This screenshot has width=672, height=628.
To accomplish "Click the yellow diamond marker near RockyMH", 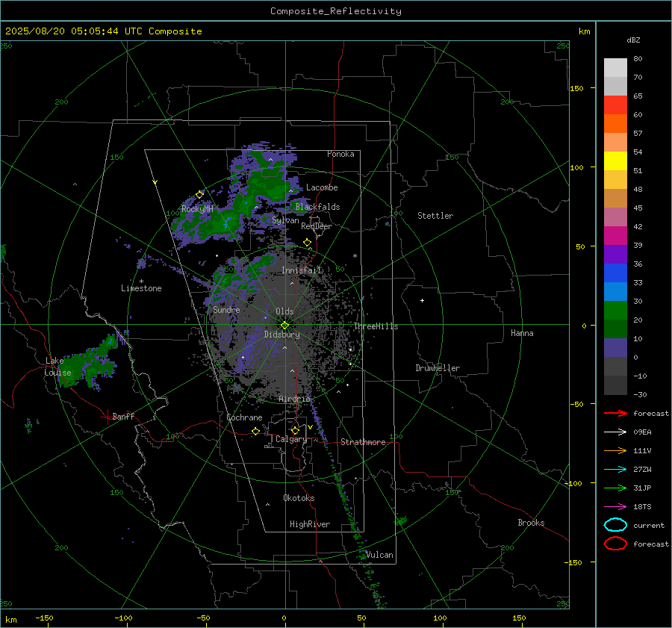I will pyautogui.click(x=199, y=195).
